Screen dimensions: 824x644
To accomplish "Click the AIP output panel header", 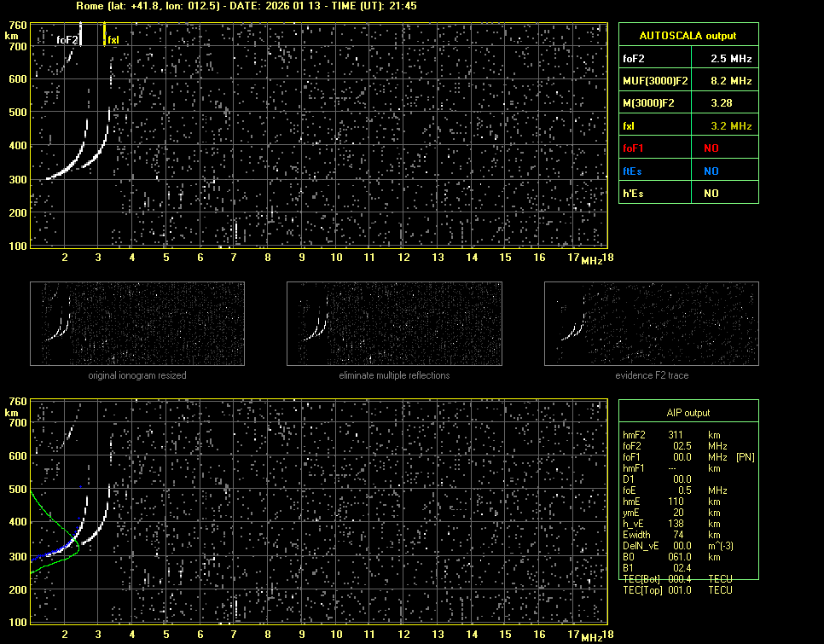I will tap(688, 413).
